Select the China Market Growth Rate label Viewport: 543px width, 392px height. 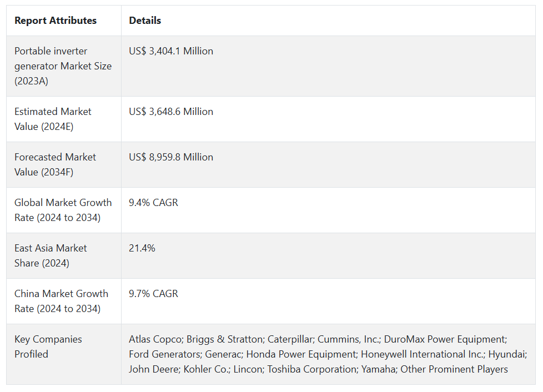coord(61,301)
